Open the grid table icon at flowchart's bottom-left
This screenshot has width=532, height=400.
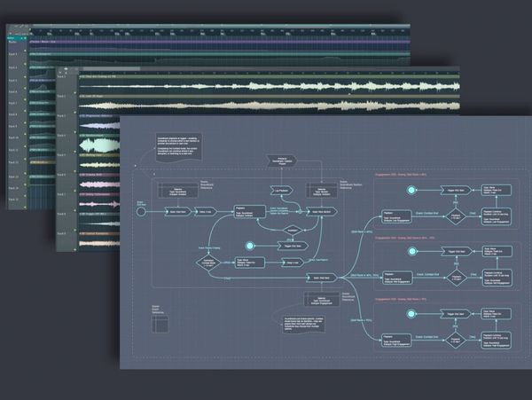(160, 326)
